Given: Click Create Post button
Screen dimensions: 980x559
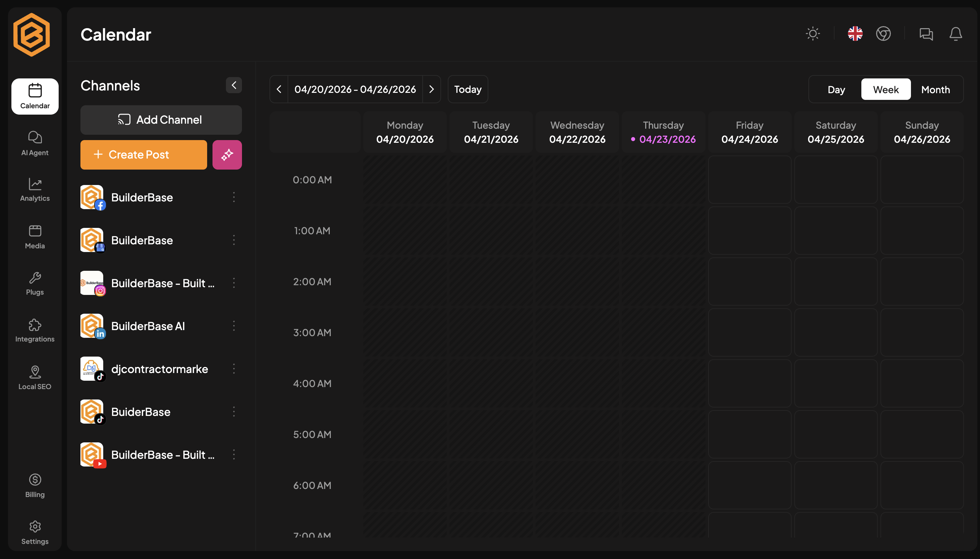Looking at the screenshot, I should coord(143,155).
